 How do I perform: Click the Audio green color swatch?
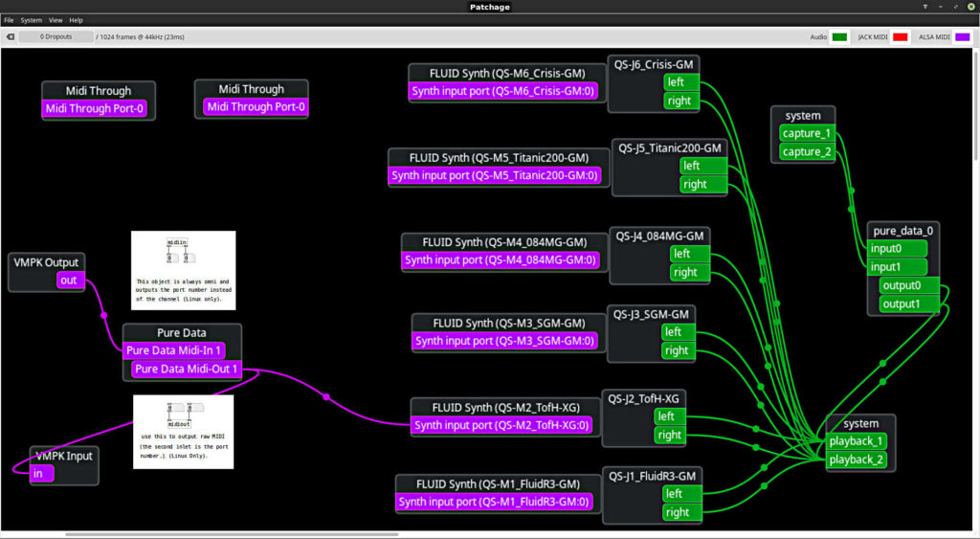[x=839, y=37]
